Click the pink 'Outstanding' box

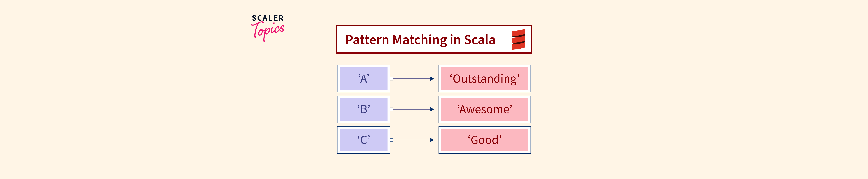pyautogui.click(x=485, y=79)
